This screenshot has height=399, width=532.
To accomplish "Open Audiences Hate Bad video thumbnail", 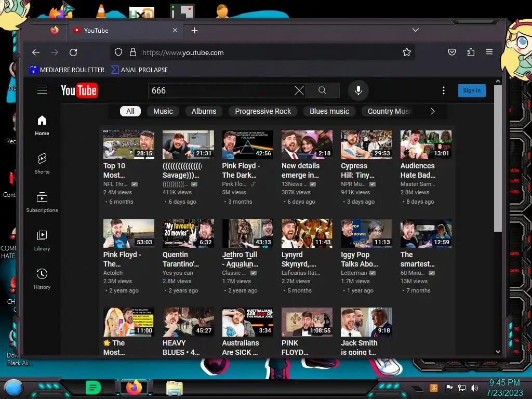I will point(426,144).
